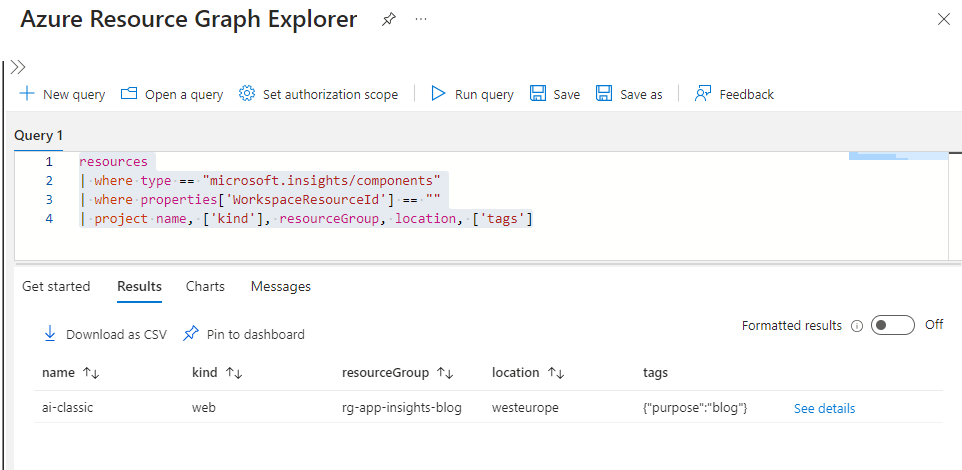Click the Set authorization scope gear icon

(x=247, y=94)
